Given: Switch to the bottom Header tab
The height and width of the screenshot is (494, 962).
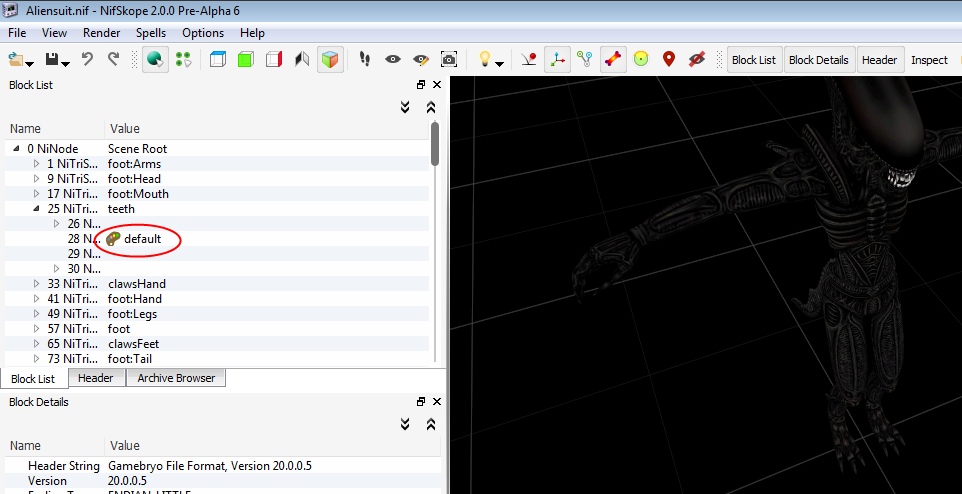Looking at the screenshot, I should [96, 378].
